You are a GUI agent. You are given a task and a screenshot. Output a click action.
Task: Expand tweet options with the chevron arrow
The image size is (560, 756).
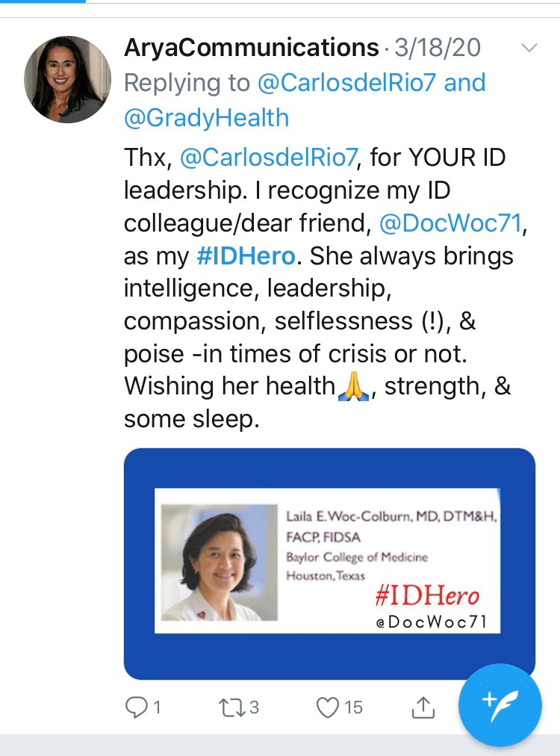(529, 48)
